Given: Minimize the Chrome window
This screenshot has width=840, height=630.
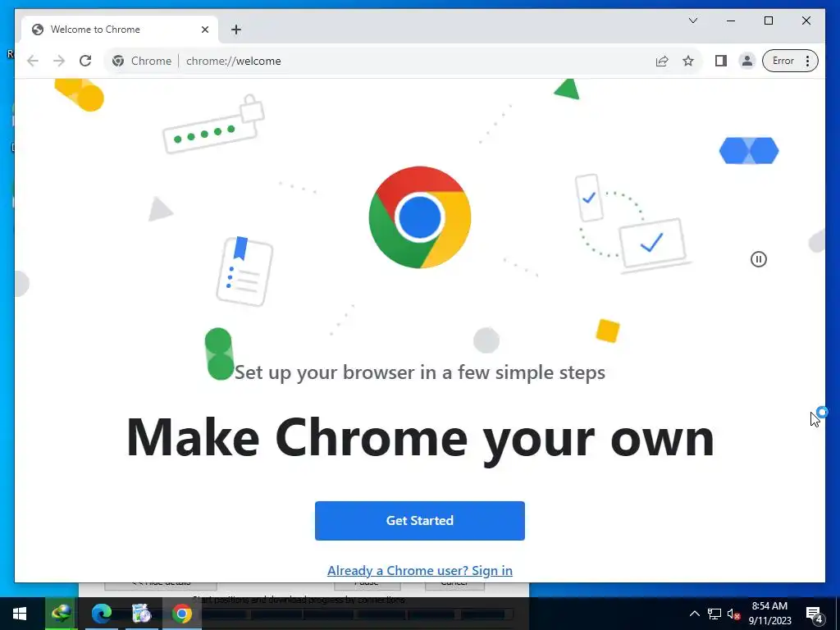Looking at the screenshot, I should coord(731,21).
